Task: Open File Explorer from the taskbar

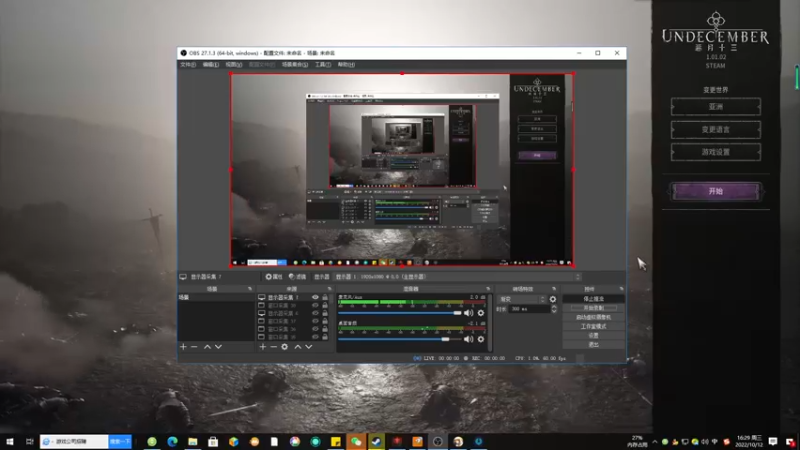Action: (x=193, y=441)
